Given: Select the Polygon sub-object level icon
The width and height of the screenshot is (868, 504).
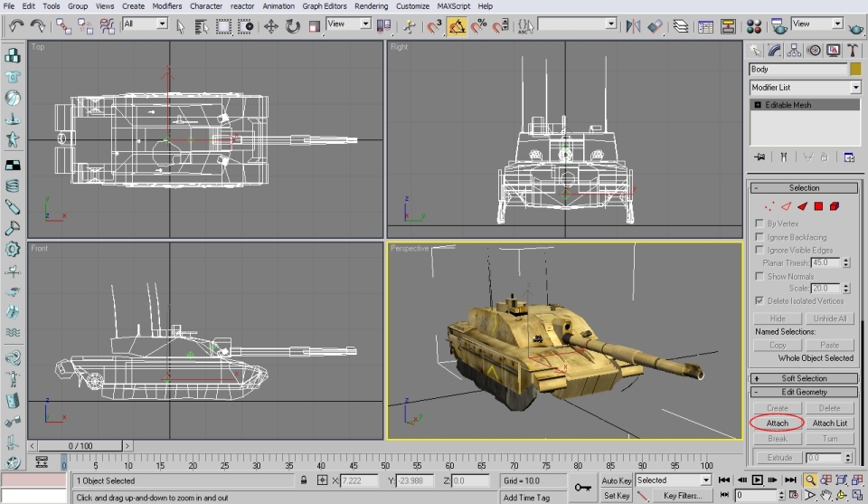Looking at the screenshot, I should 818,206.
